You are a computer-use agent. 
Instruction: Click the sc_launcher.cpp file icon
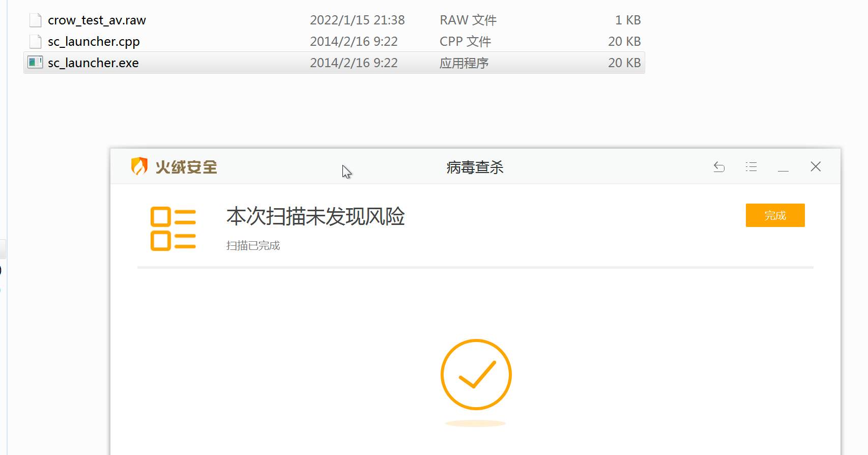click(x=35, y=41)
